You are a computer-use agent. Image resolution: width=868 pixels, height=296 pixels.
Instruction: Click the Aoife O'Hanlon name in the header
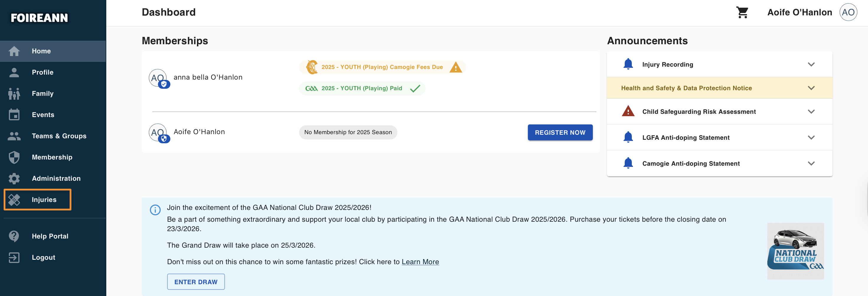click(x=800, y=12)
